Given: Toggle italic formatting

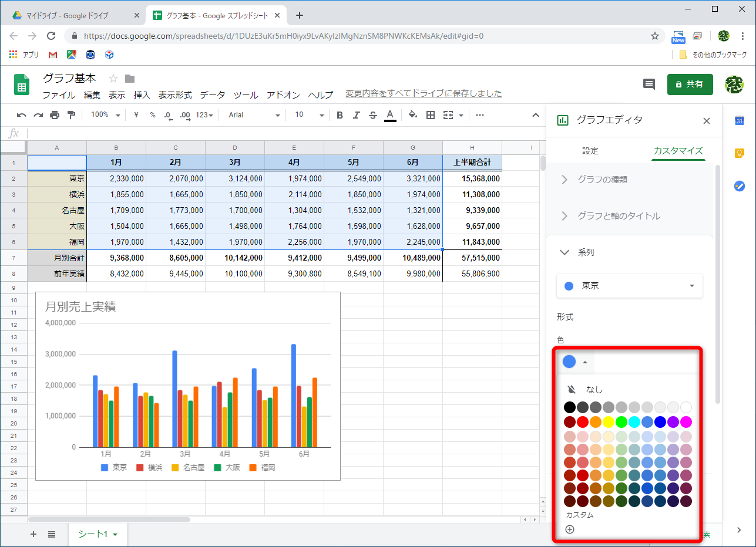Looking at the screenshot, I should point(356,115).
